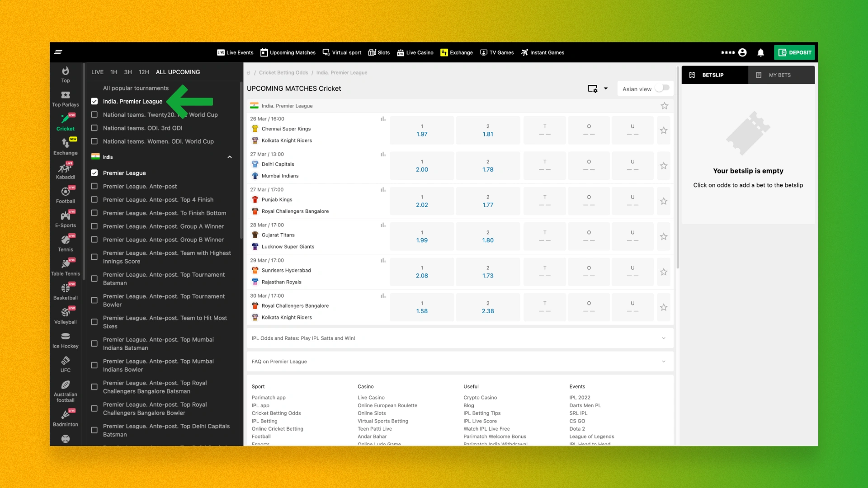Check Ante-post To Finish Bottom box
Viewport: 868px width, 488px height.
(x=94, y=213)
